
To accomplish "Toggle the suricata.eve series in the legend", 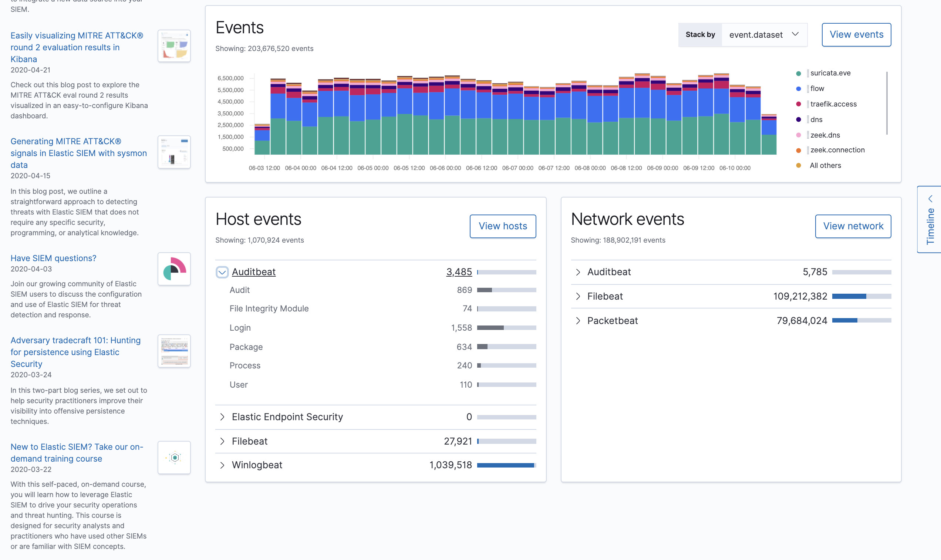I will (830, 73).
